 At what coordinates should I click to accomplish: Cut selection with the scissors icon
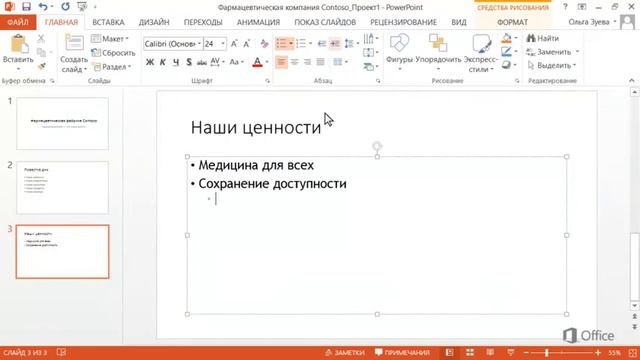[41, 39]
